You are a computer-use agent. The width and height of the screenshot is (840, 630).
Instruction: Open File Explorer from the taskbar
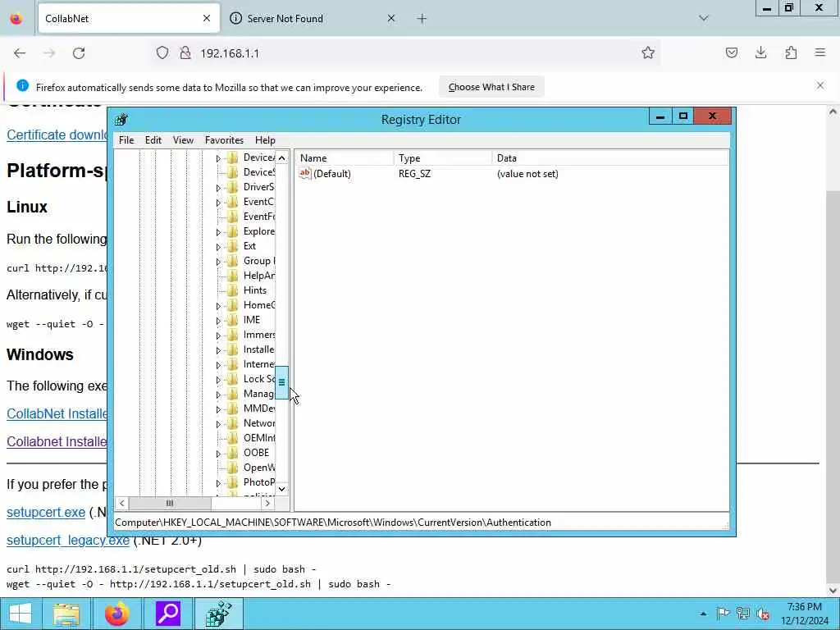(66, 614)
